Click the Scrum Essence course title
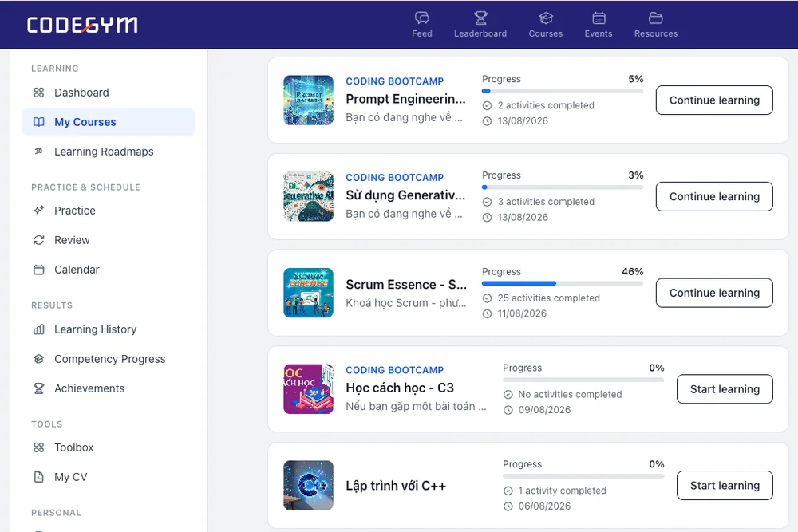 [406, 284]
